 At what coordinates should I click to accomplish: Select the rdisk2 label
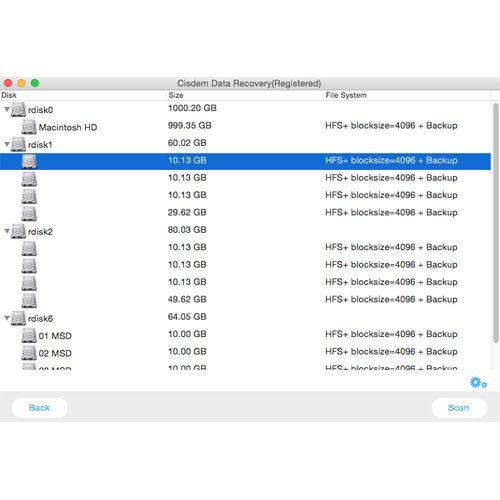(40, 231)
